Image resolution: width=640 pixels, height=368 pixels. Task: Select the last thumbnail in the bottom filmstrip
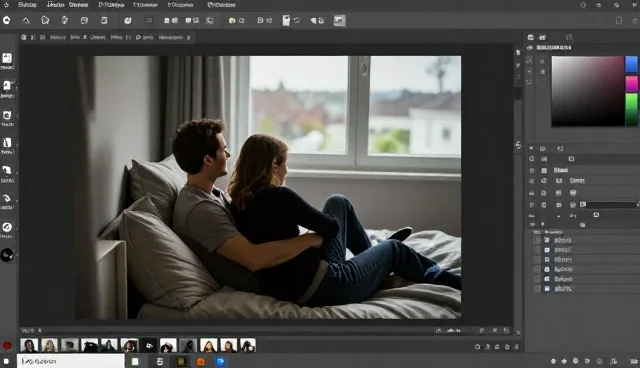click(x=248, y=346)
